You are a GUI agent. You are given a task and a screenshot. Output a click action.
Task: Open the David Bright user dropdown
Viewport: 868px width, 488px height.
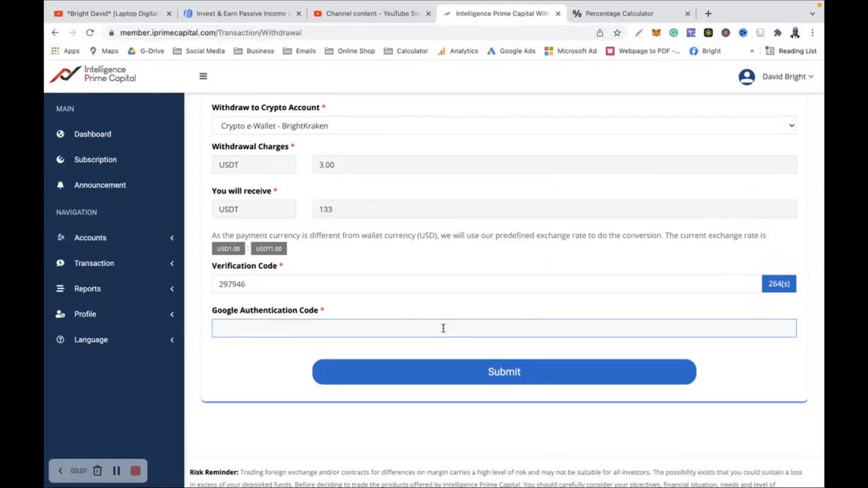click(787, 77)
